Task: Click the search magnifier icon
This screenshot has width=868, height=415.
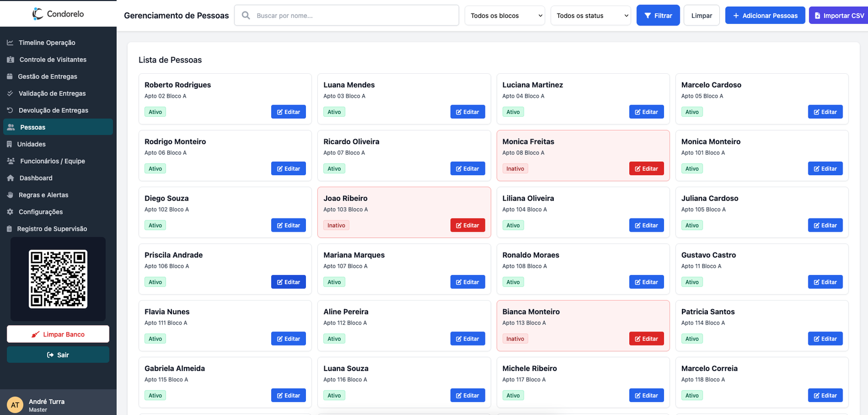Action: [246, 16]
